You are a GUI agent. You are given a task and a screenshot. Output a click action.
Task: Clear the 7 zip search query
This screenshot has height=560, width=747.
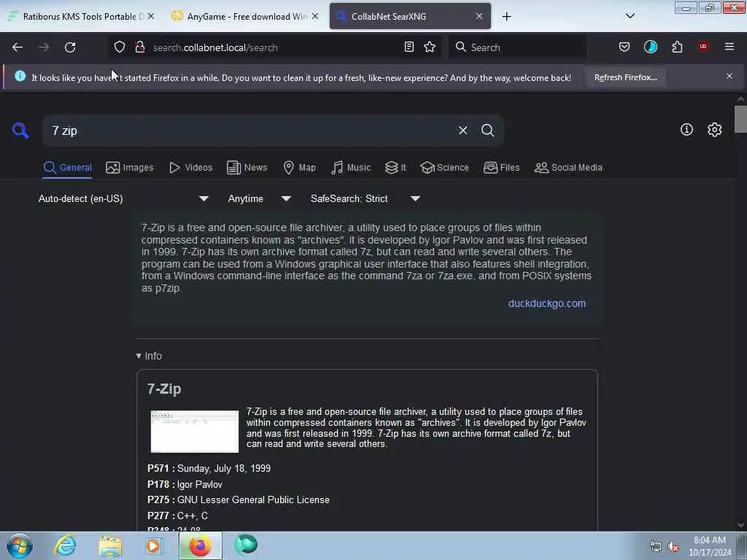click(462, 130)
